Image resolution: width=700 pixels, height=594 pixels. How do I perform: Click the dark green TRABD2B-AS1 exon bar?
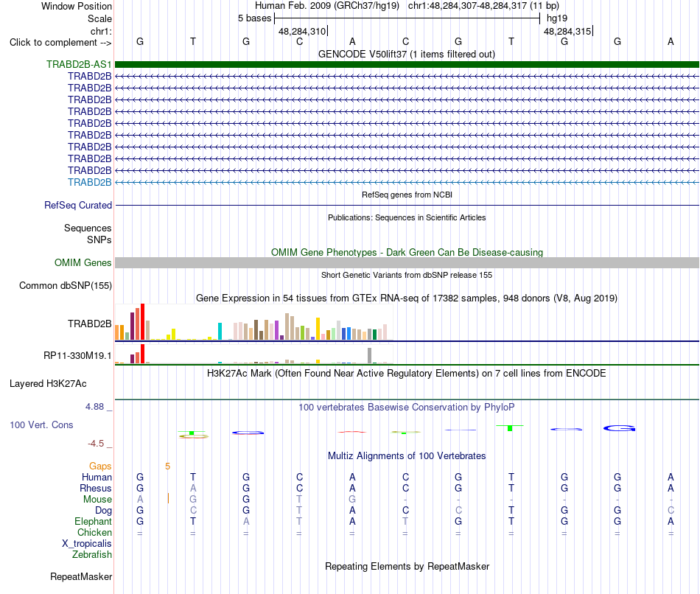407,64
